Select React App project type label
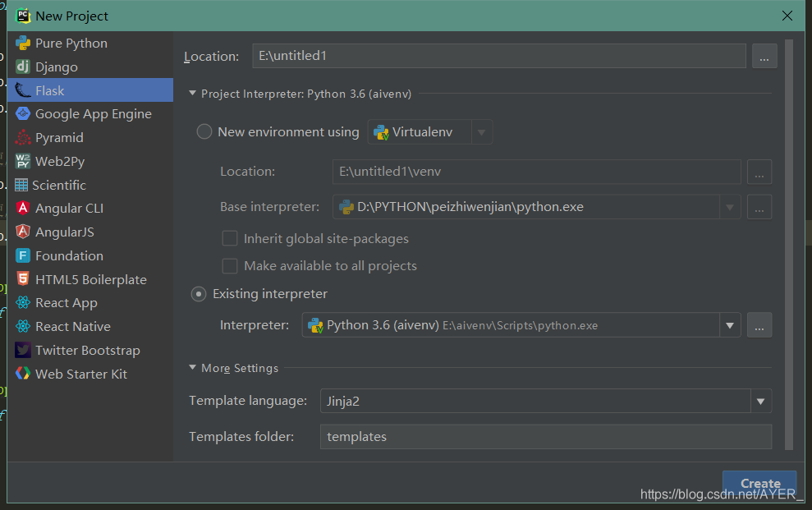812x510 pixels. coord(67,303)
